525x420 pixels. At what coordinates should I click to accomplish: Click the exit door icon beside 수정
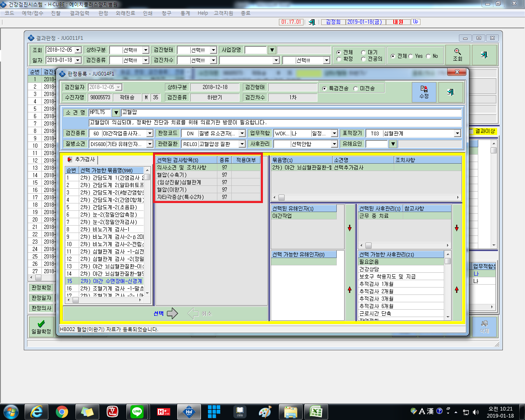pos(451,92)
